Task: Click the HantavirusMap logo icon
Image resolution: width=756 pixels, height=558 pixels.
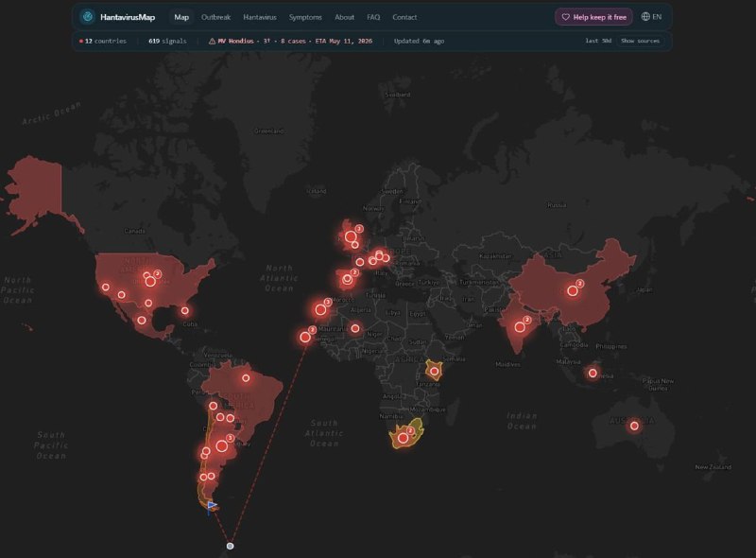Action: [x=87, y=17]
